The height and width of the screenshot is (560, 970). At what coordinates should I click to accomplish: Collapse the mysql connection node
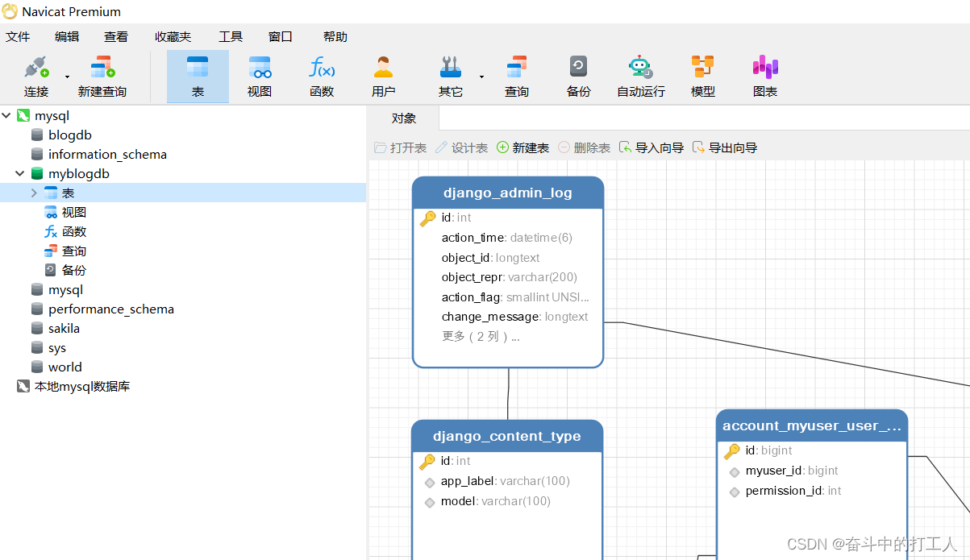(7, 115)
